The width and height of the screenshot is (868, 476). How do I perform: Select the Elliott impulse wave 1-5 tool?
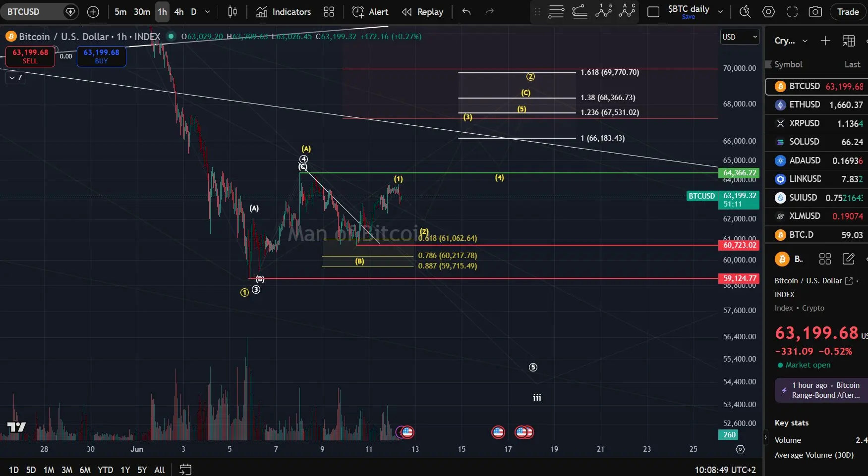coord(603,11)
